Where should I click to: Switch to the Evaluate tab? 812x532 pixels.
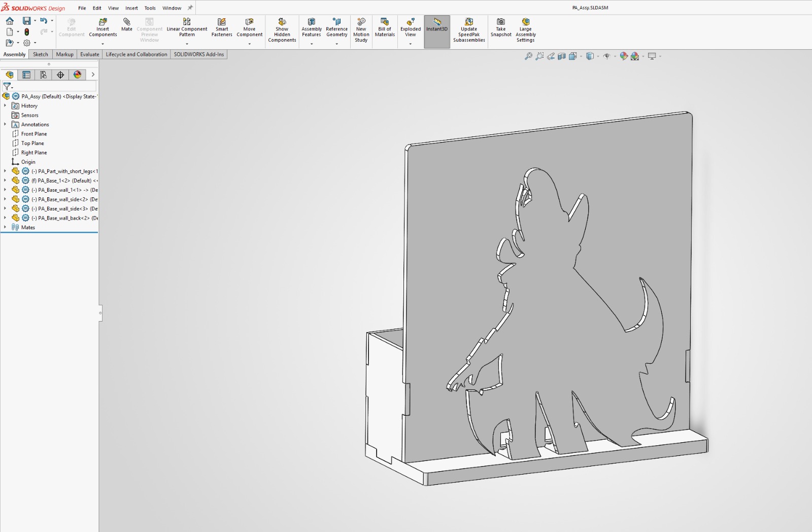[89, 54]
